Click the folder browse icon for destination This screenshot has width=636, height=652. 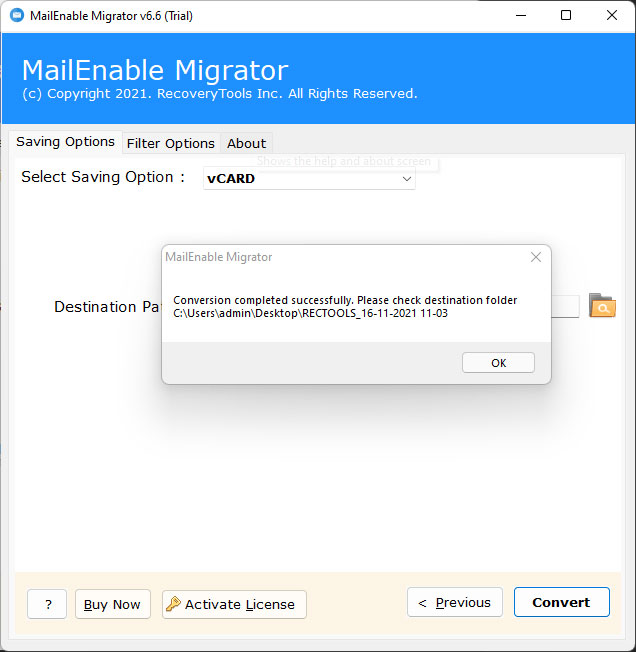point(602,305)
